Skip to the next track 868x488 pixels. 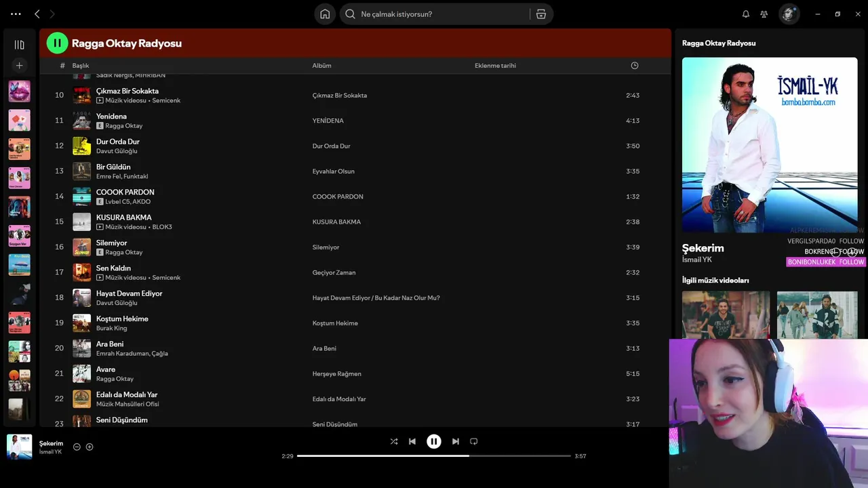click(x=456, y=441)
